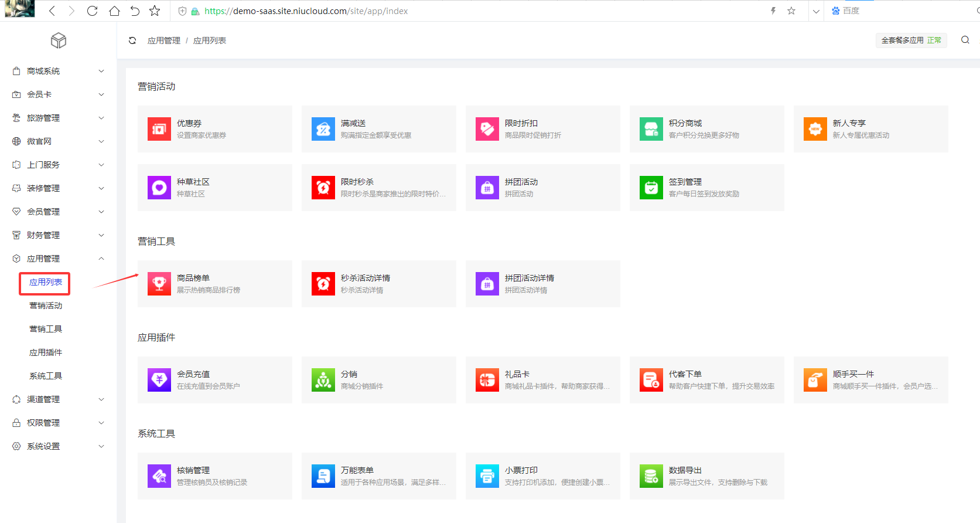This screenshot has width=980, height=523.
Task: Go to 系统工具 sidebar submenu item
Action: pos(46,376)
